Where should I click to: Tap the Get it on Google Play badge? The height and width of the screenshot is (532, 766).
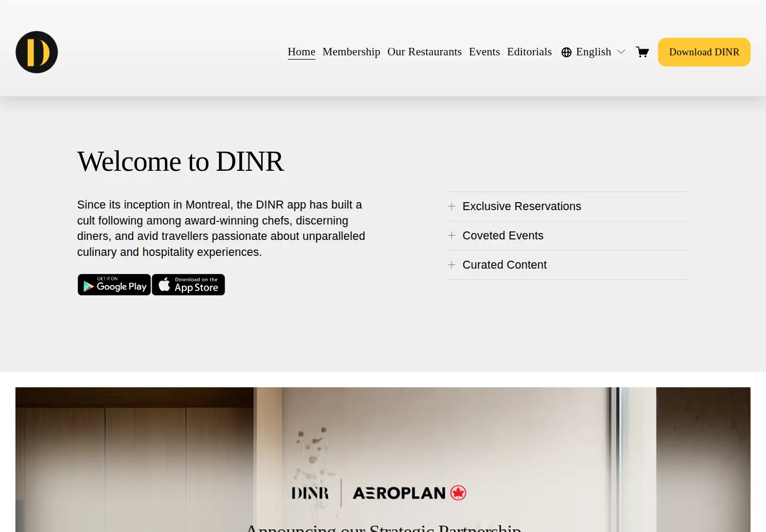coord(114,285)
